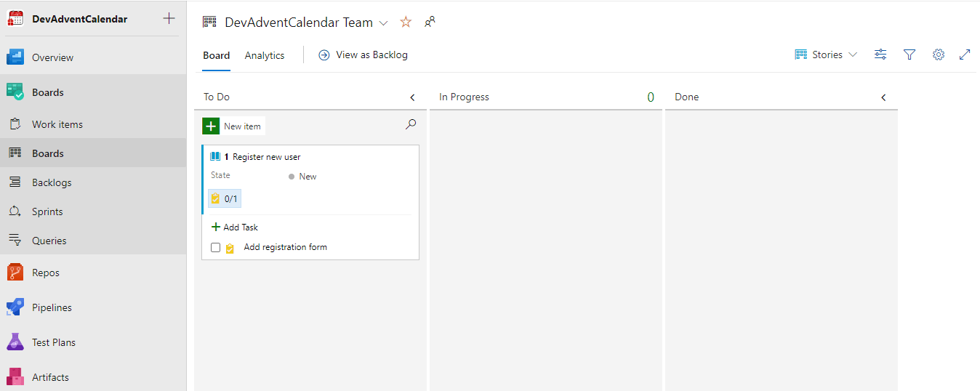Check the Add registration form task checkbox
The height and width of the screenshot is (391, 980).
pos(215,248)
